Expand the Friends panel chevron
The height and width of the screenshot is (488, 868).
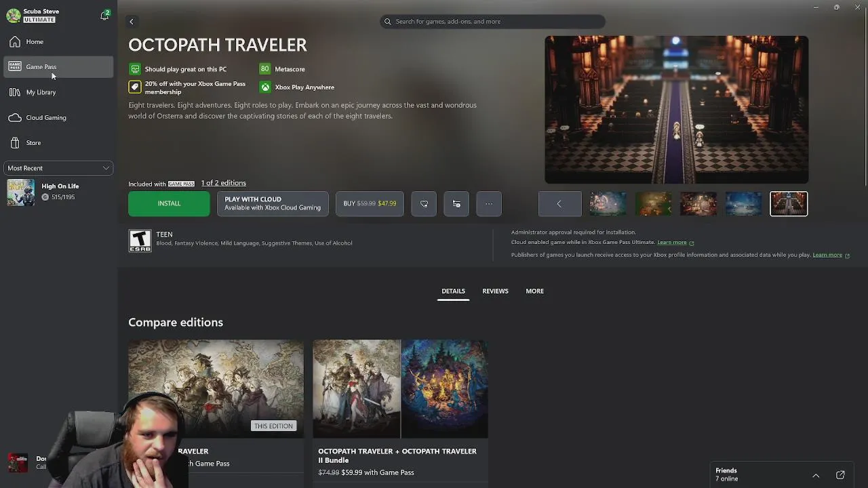[x=816, y=476]
